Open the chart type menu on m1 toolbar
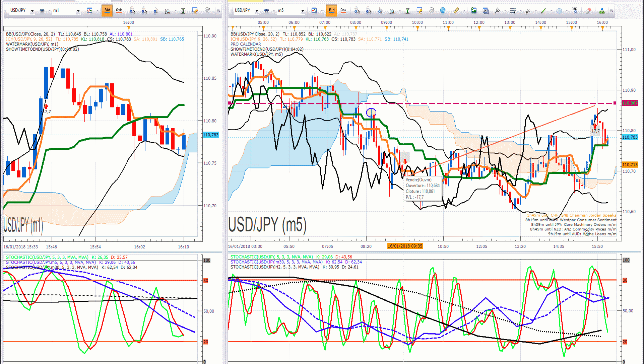644x364 pixels. pos(90,11)
